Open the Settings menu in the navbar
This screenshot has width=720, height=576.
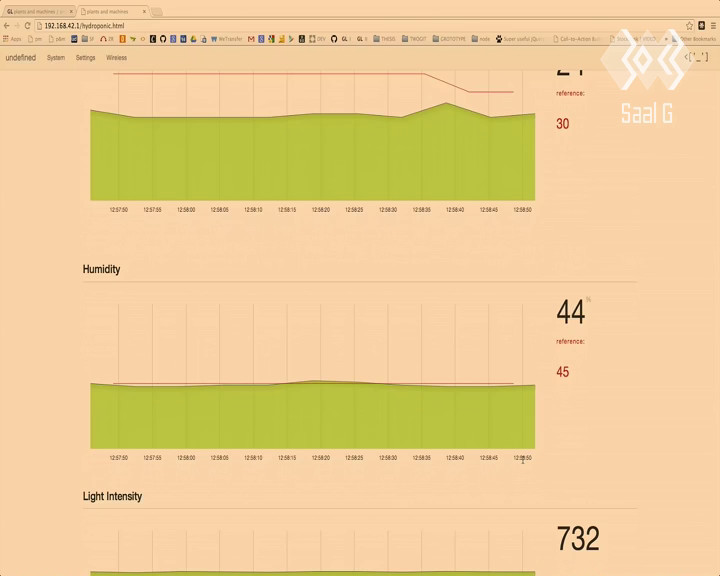coord(85,57)
